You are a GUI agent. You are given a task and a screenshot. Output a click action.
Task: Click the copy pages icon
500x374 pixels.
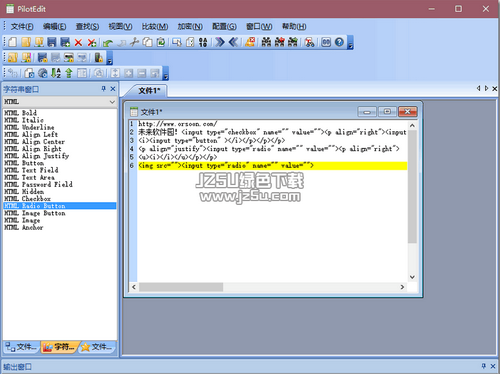pos(148,42)
